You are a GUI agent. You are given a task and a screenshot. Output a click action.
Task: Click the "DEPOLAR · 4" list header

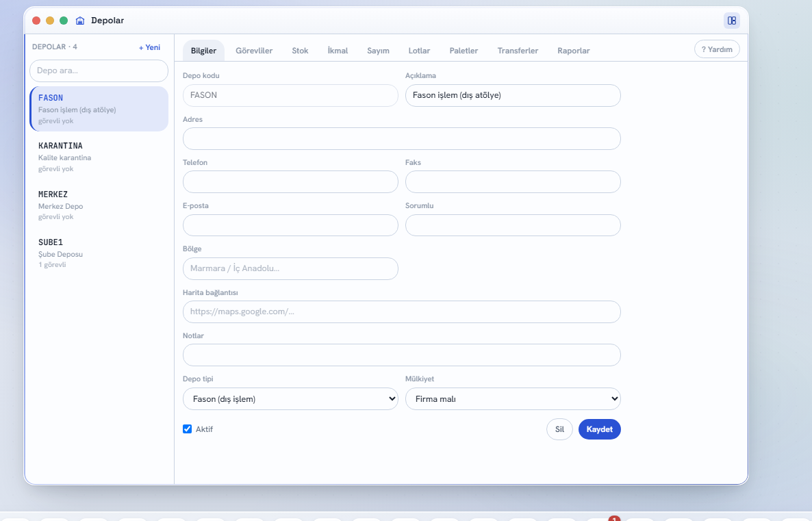pos(54,47)
